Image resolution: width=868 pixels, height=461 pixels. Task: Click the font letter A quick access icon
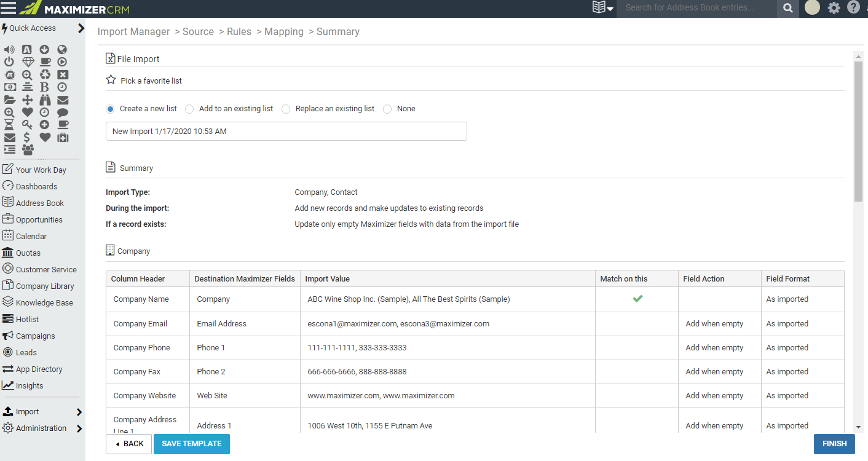pos(27,50)
